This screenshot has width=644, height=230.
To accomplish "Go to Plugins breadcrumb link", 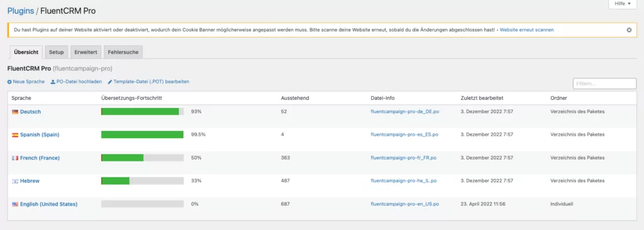I will tap(21, 11).
